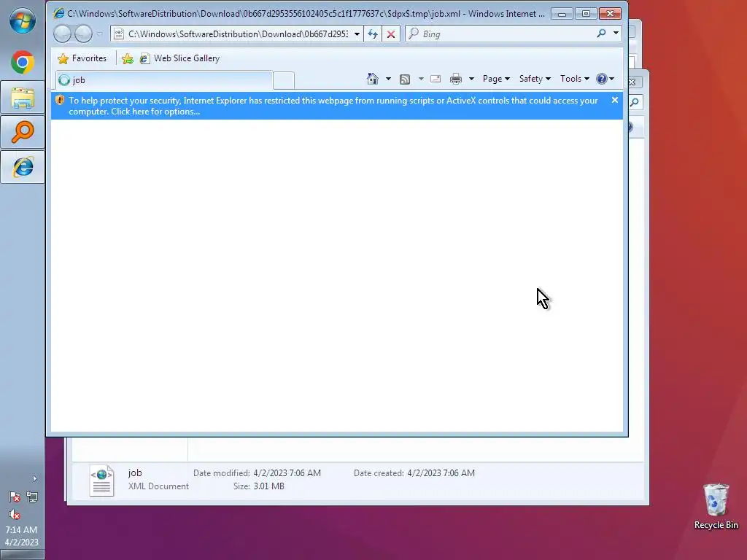Click the muted volume tray icon
The width and height of the screenshot is (747, 560).
(x=15, y=514)
